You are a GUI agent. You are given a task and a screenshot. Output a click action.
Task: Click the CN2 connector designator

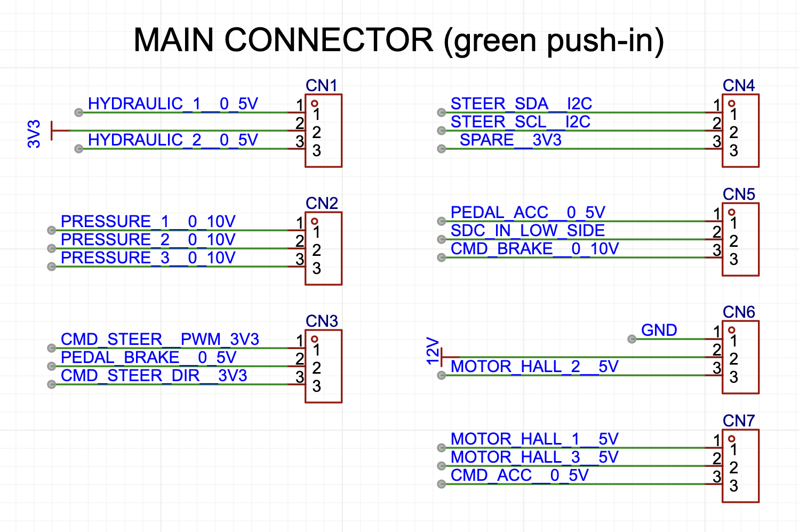pos(322,203)
